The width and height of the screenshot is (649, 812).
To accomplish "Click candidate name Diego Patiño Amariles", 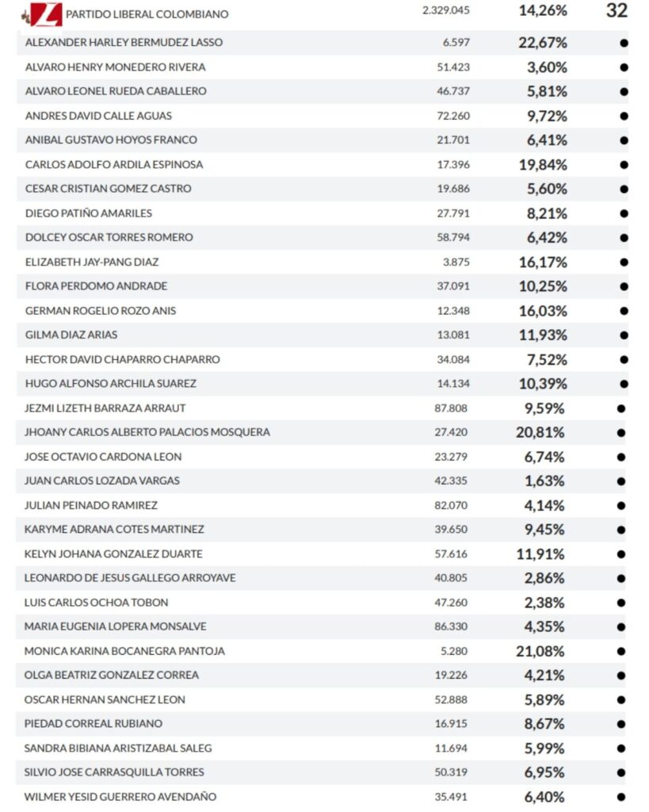I will click(89, 213).
